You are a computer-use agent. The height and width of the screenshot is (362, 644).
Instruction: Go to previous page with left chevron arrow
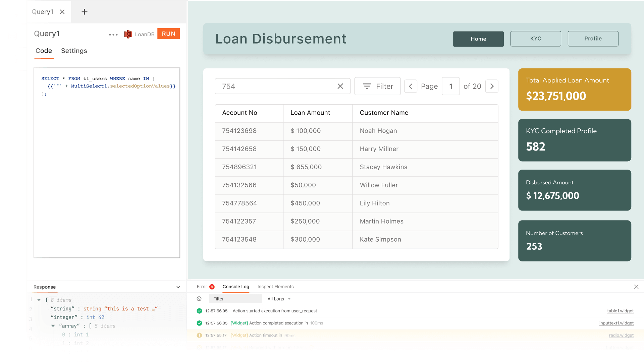pyautogui.click(x=411, y=86)
